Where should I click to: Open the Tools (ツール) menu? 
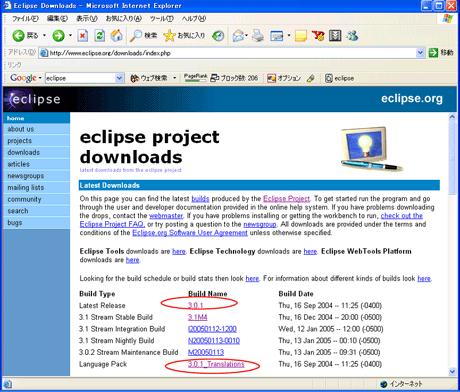[x=162, y=18]
